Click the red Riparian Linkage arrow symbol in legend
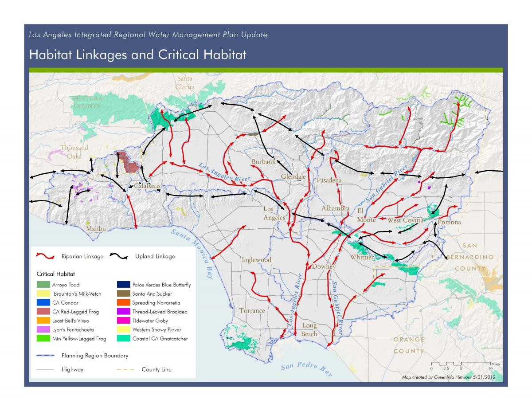 (45, 256)
